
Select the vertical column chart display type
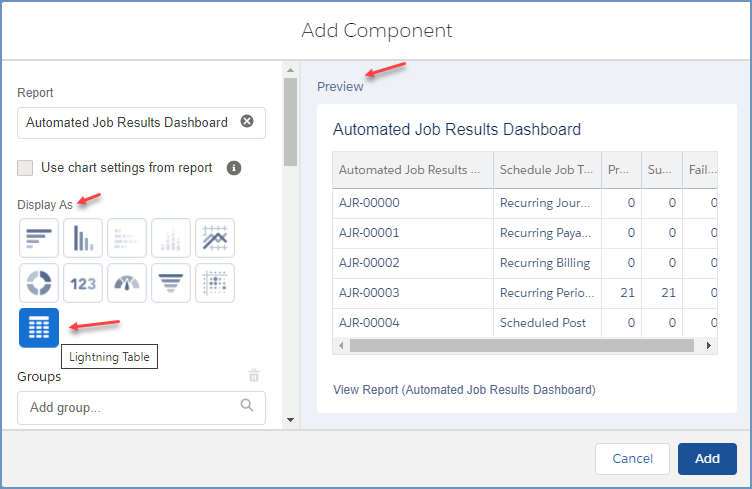(x=83, y=238)
